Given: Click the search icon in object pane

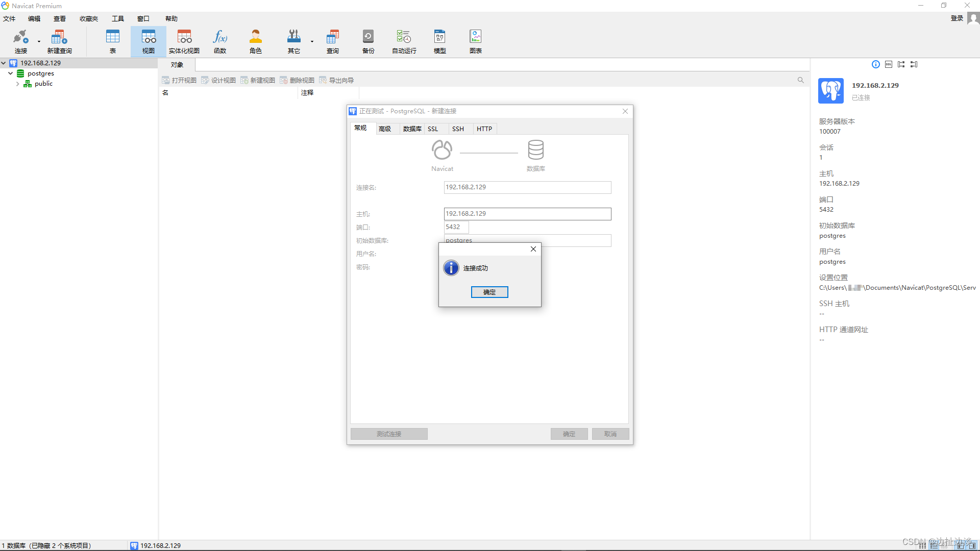Looking at the screenshot, I should pyautogui.click(x=800, y=80).
